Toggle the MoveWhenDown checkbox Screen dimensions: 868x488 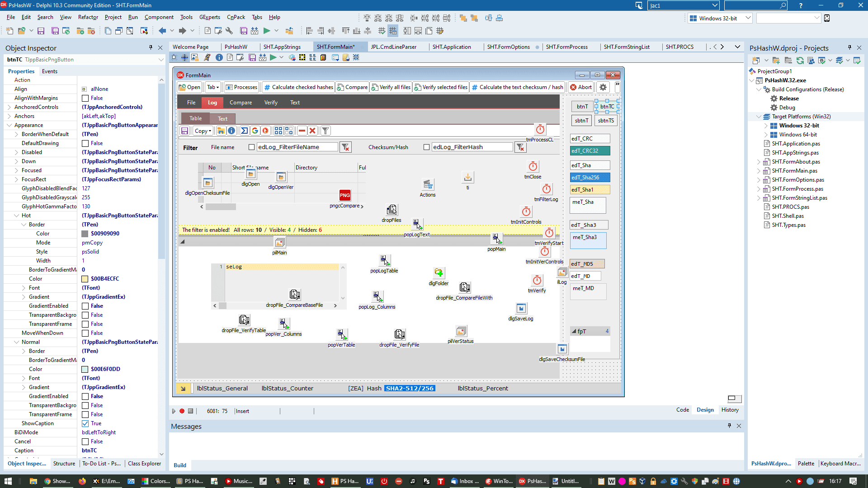point(85,333)
